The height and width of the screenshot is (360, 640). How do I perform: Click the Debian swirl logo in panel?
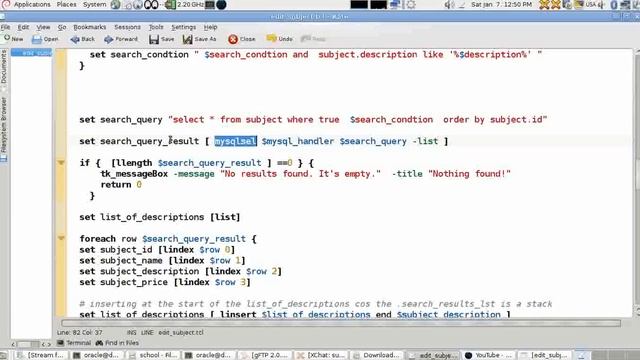click(6, 4)
